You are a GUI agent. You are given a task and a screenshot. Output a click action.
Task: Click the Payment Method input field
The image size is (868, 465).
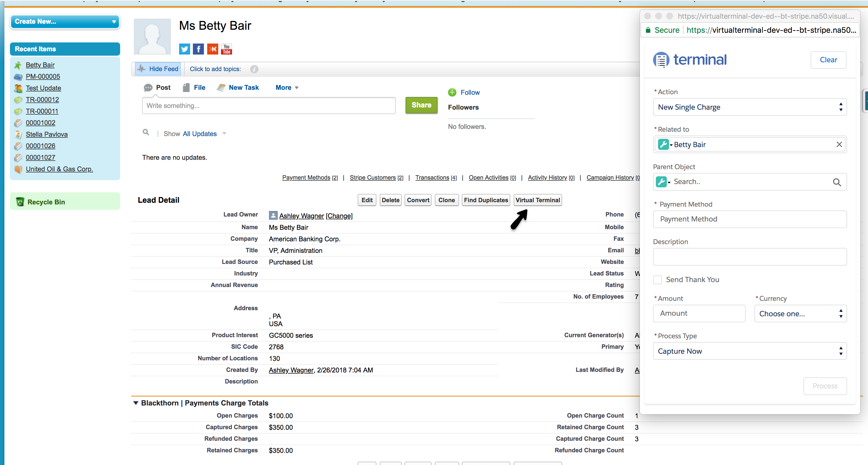point(750,219)
